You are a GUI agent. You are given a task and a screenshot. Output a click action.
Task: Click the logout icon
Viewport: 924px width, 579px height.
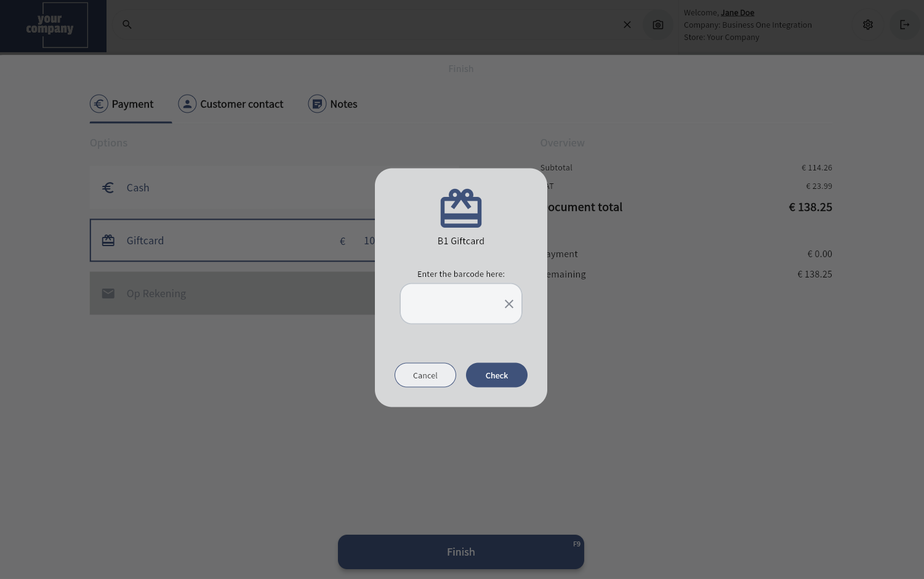tap(904, 25)
